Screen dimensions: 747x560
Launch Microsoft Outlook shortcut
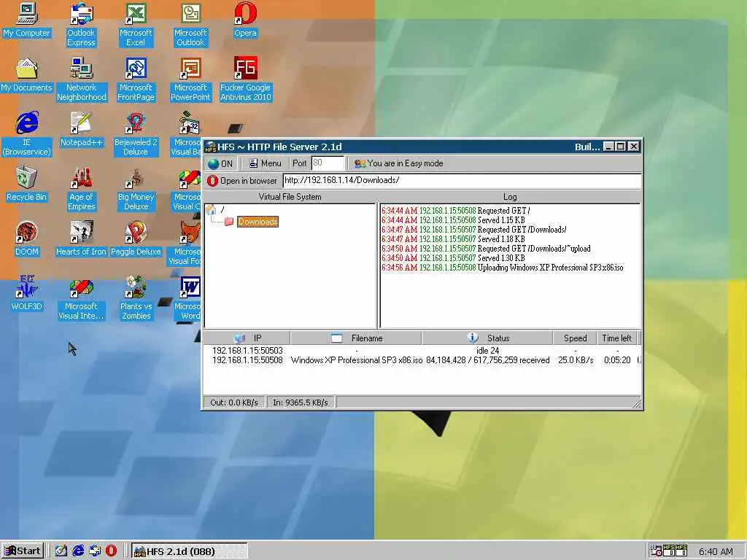coord(190,25)
